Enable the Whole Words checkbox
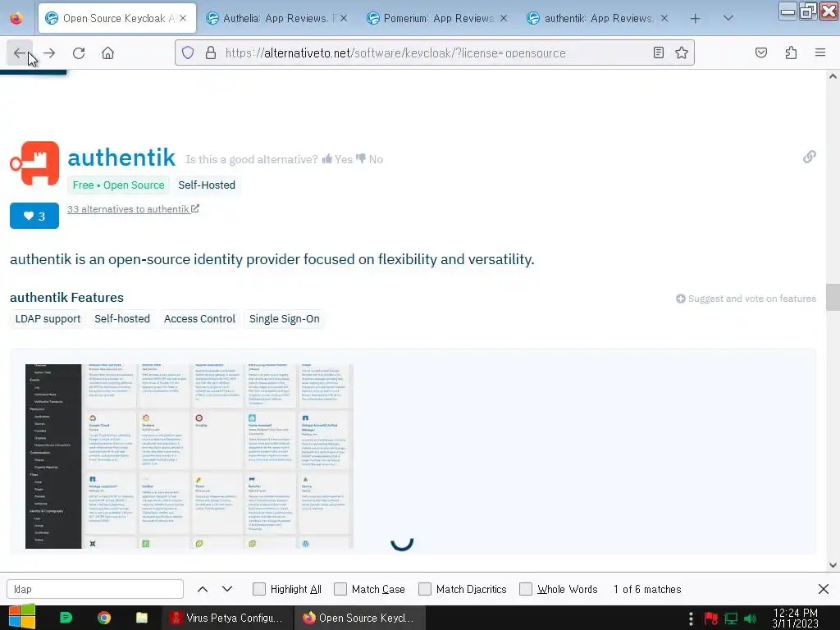This screenshot has width=840, height=630. 526,589
